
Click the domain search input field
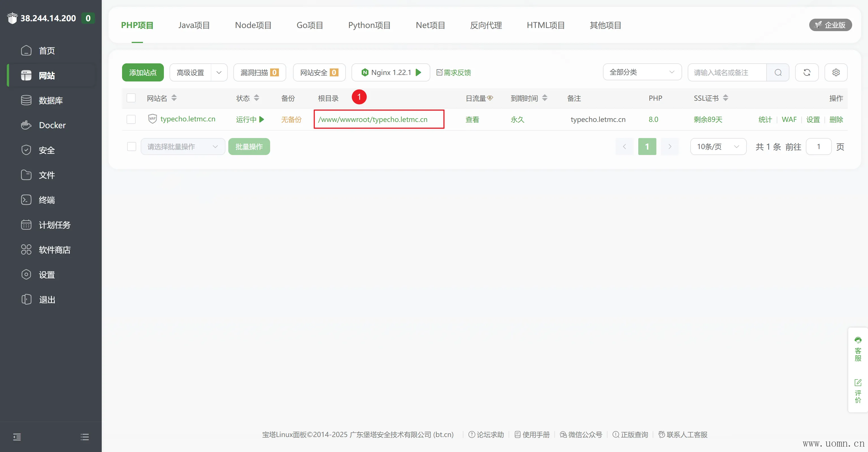[x=726, y=72]
